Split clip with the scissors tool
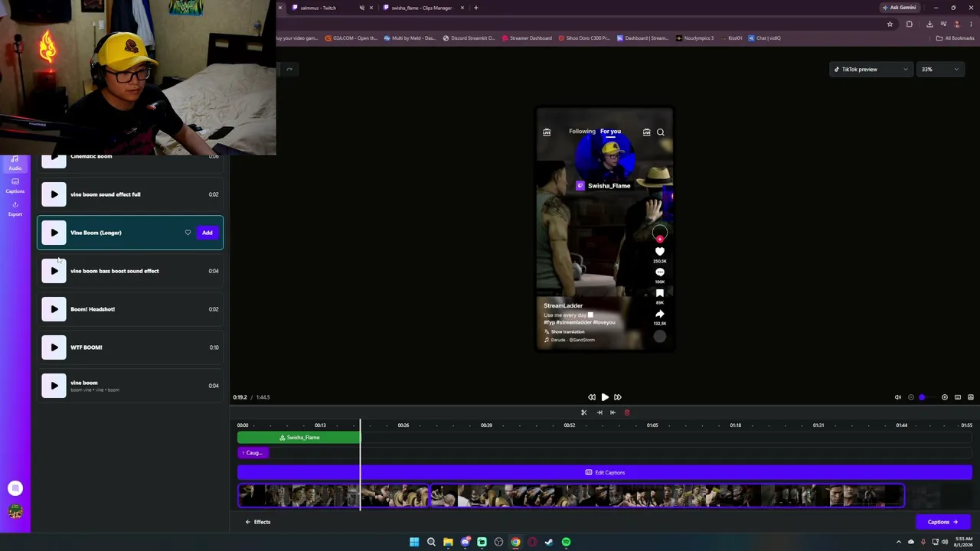The height and width of the screenshot is (551, 980). pyautogui.click(x=583, y=412)
